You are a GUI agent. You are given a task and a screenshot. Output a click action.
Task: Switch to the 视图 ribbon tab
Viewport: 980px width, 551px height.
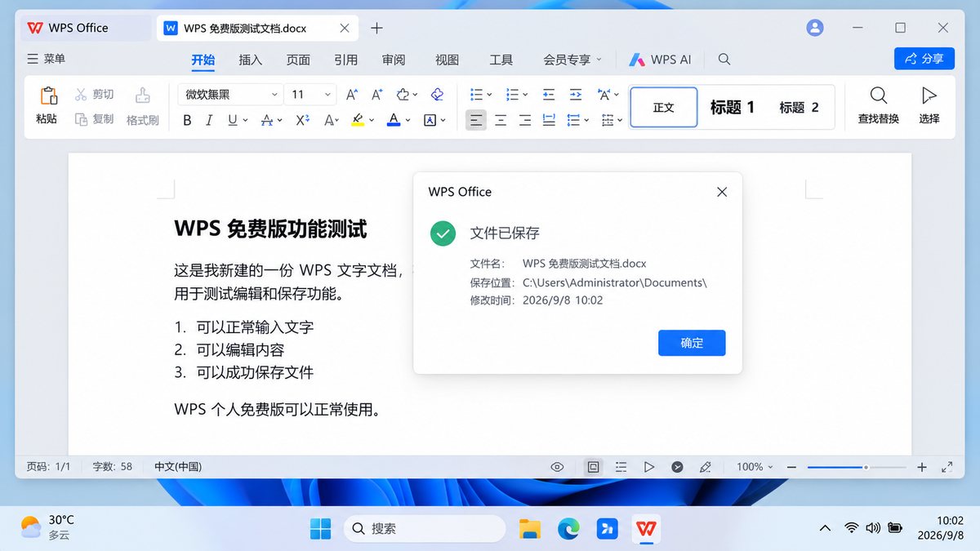pyautogui.click(x=447, y=60)
